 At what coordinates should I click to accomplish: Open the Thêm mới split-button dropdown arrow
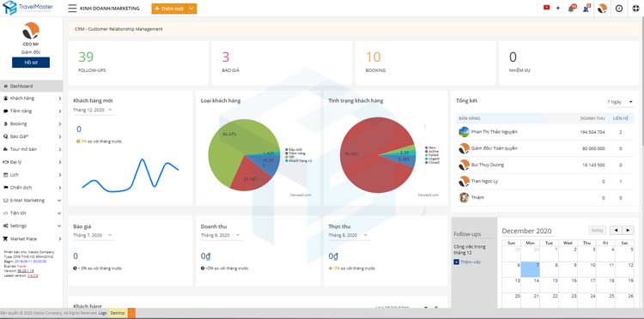click(191, 9)
